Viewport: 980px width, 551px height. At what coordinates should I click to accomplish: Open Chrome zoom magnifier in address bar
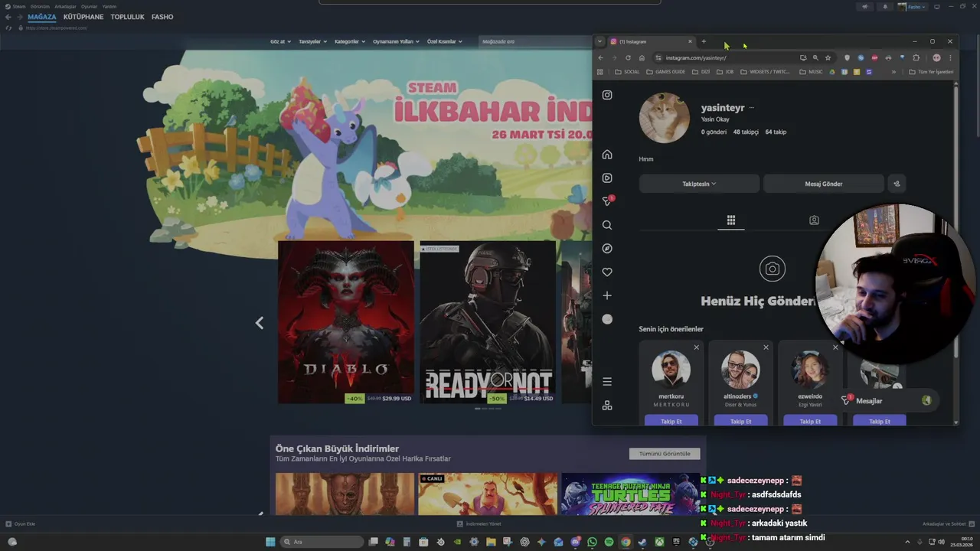pyautogui.click(x=815, y=57)
